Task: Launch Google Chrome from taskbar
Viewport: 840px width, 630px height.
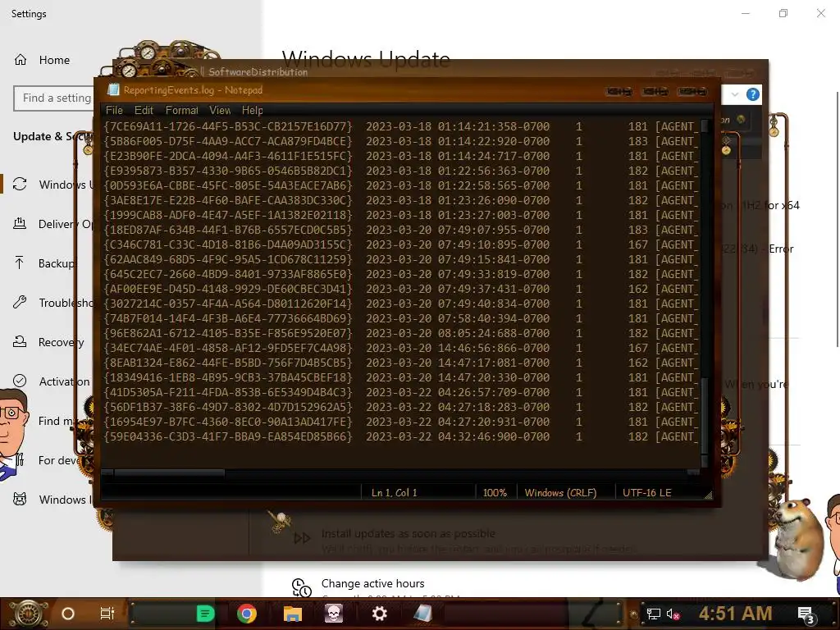Action: pyautogui.click(x=247, y=614)
